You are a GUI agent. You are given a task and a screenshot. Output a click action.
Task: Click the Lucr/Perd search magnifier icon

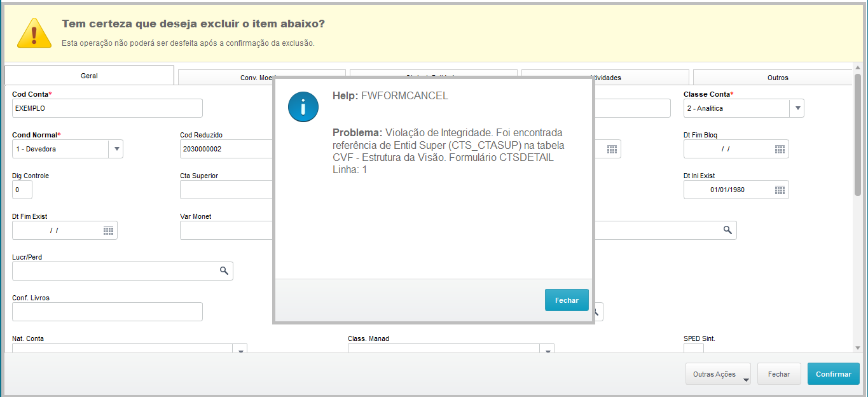tap(224, 271)
